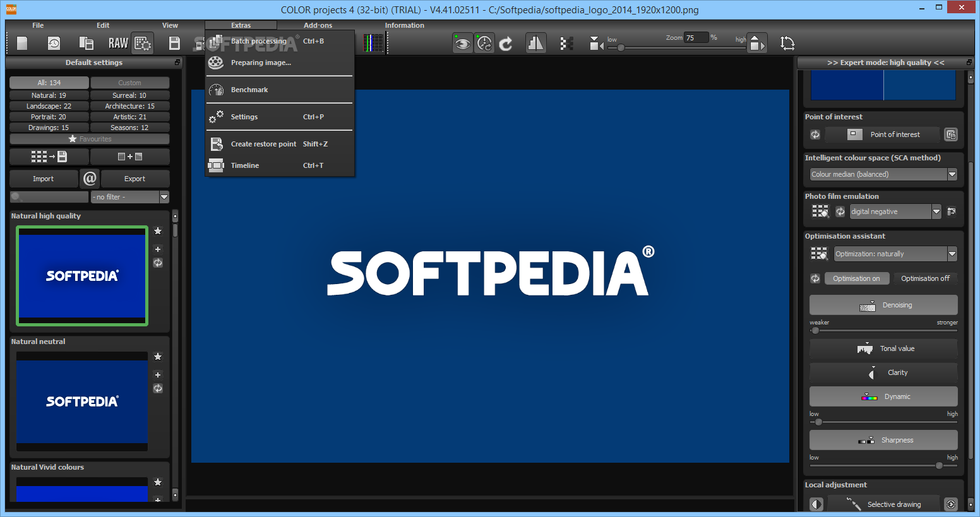Click the floppy disk save icon
This screenshot has width=980, height=517.
pos(175,43)
